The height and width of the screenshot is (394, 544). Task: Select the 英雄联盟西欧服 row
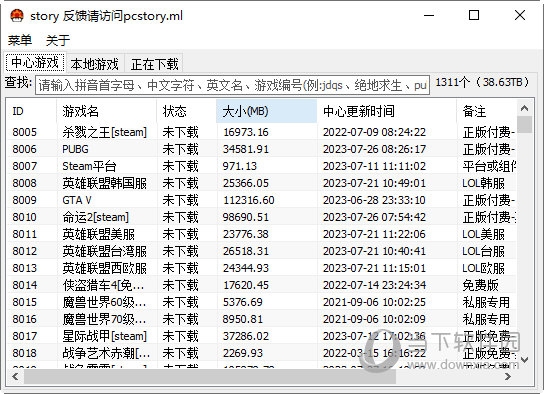[x=262, y=268]
